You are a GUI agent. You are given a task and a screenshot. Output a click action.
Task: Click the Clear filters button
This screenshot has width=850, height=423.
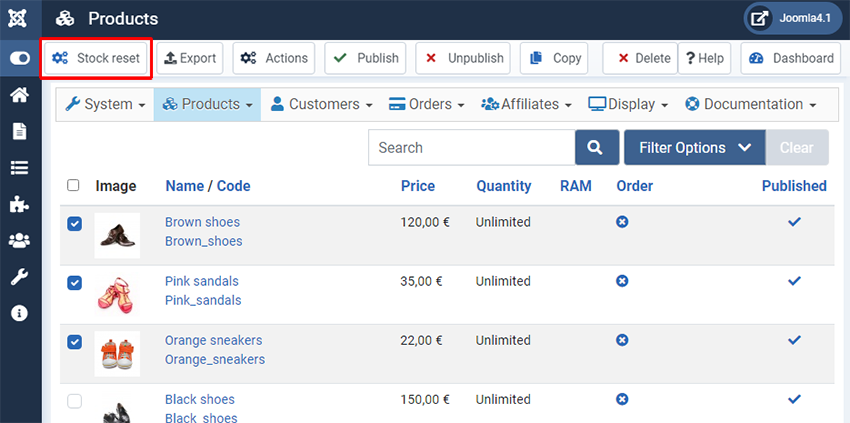tap(797, 148)
